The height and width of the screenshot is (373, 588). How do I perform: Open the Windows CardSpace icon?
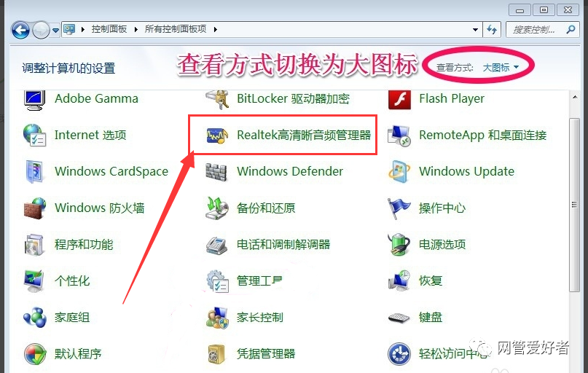34,172
